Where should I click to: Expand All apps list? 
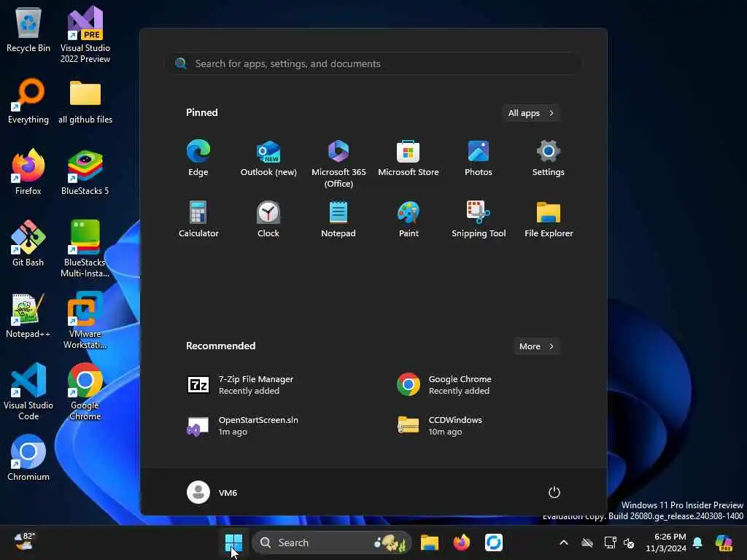pos(531,113)
